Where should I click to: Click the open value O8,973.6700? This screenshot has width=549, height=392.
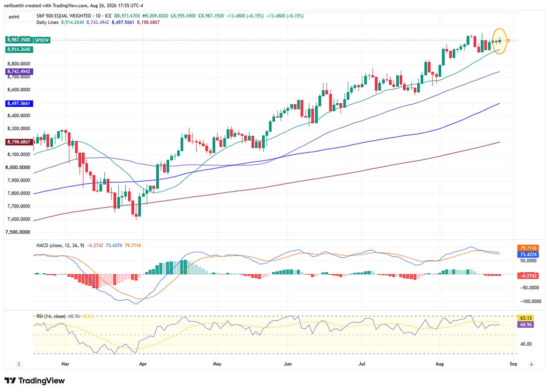[x=127, y=16]
